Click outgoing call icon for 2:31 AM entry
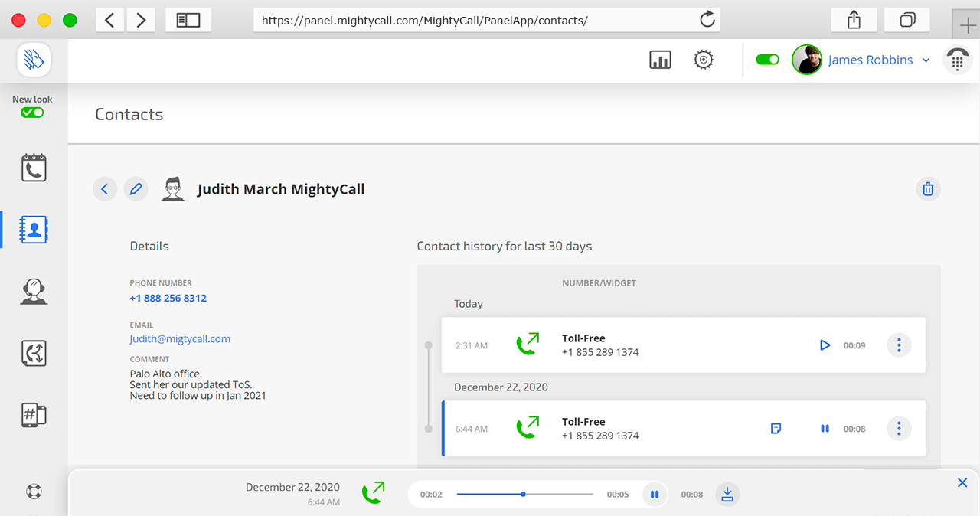The image size is (980, 516). (528, 344)
